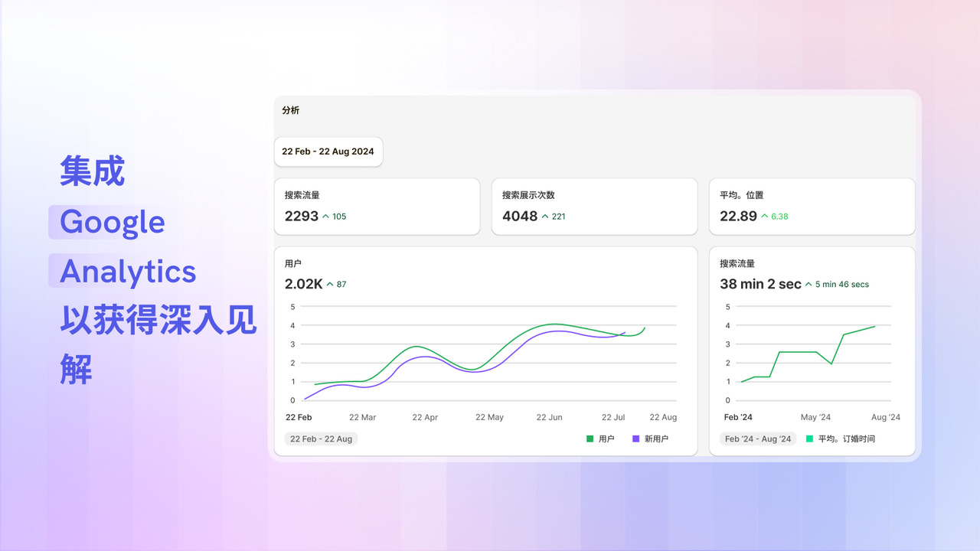This screenshot has height=551, width=980.
Task: Click the 22 May x-axis label
Action: 489,417
